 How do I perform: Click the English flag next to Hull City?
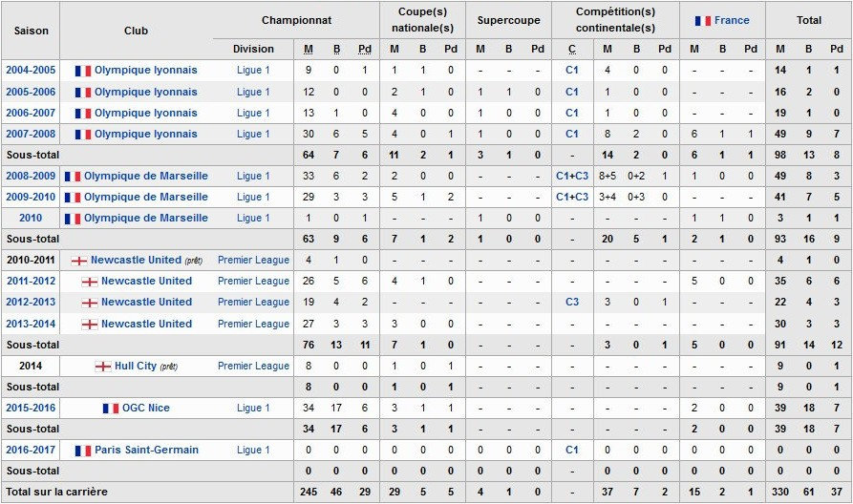click(103, 366)
